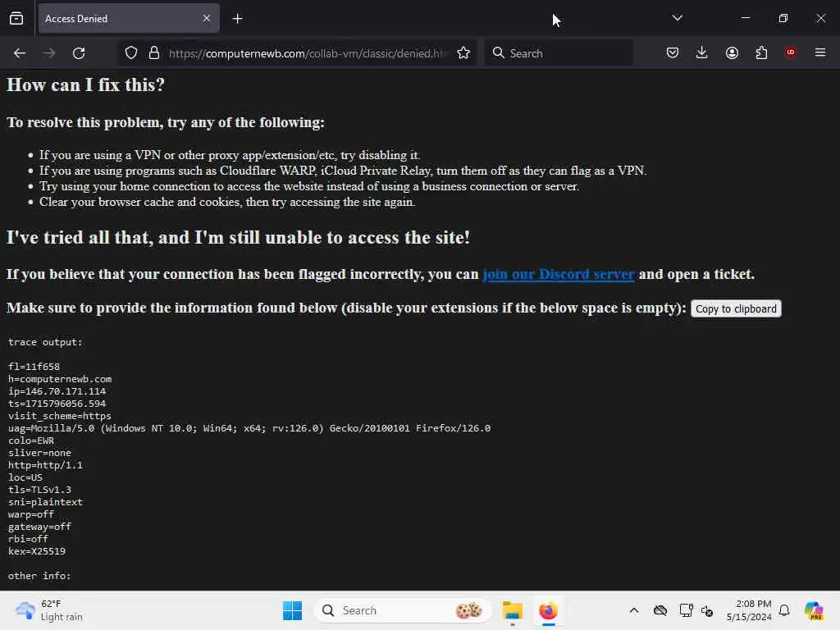Open the OneDrive cloud tray icon

click(660, 610)
